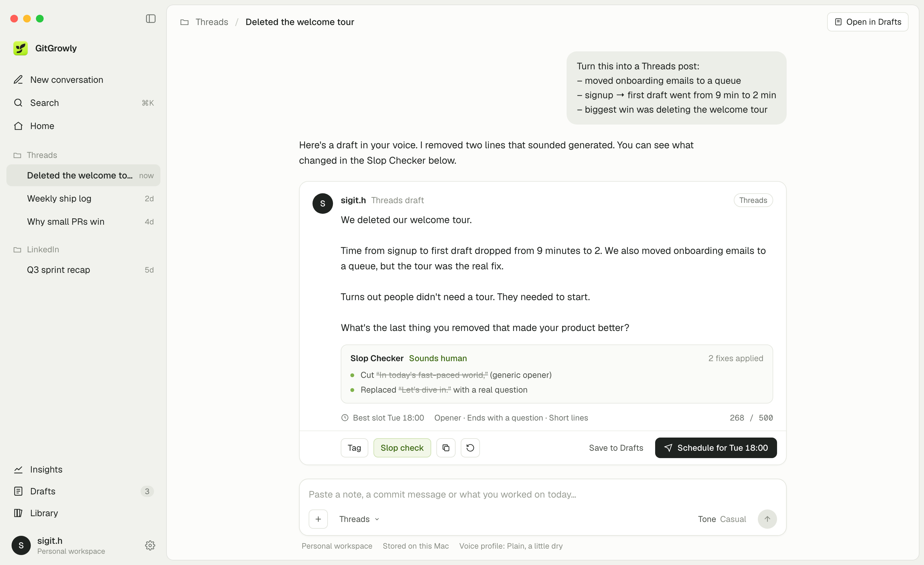This screenshot has width=924, height=565.
Task: Click the Threads breadcrumb link
Action: click(x=211, y=22)
